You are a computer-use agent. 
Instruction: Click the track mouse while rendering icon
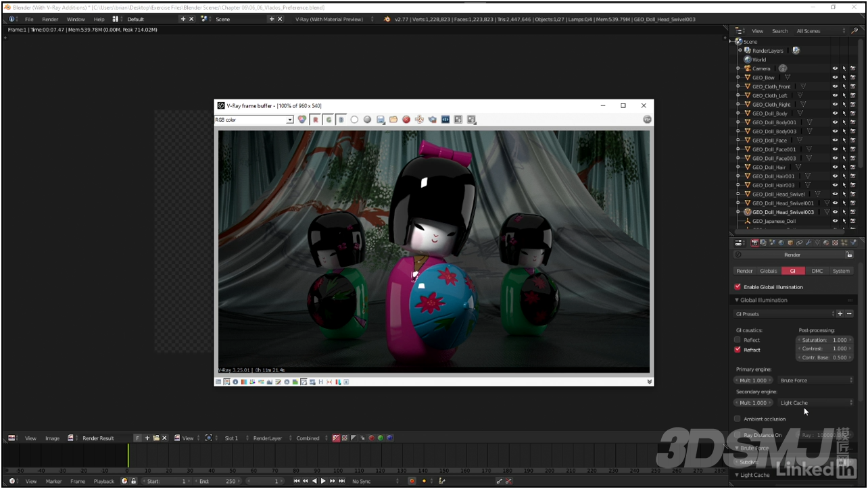coord(419,120)
